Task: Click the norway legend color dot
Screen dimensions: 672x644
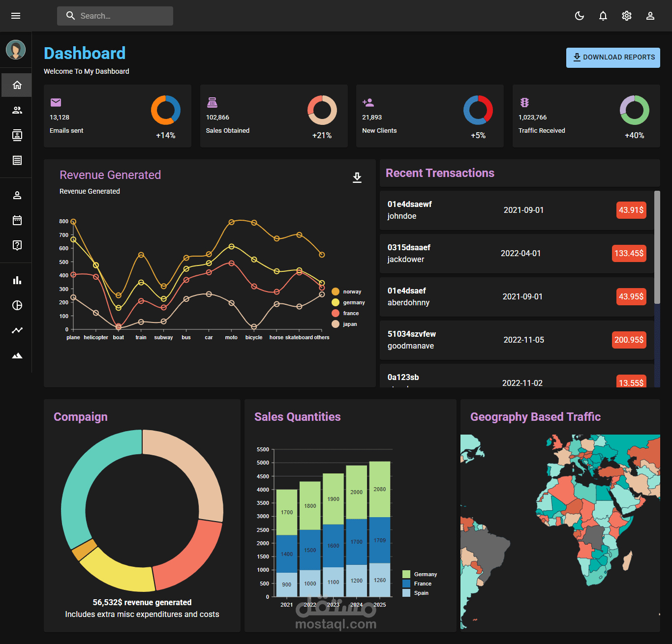Action: pos(336,292)
